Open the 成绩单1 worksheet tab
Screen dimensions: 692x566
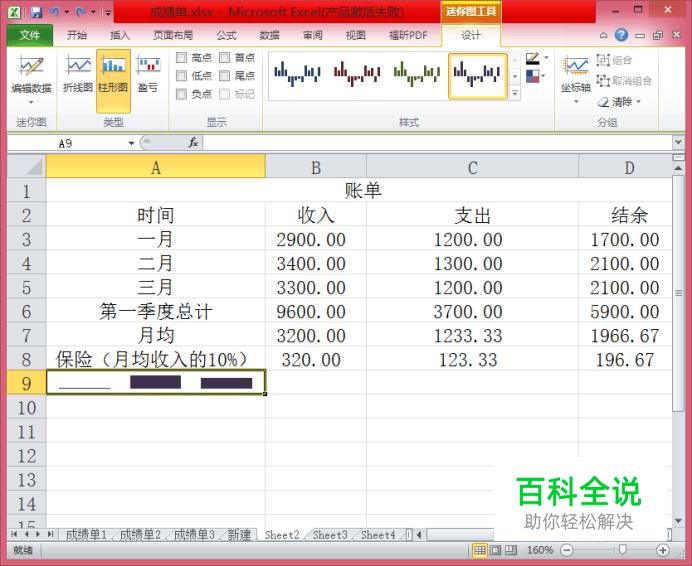(86, 535)
